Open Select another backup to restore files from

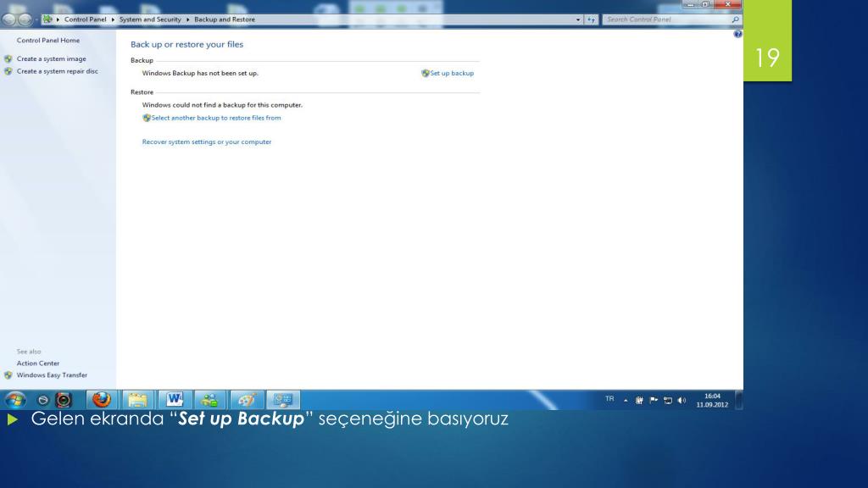point(216,118)
